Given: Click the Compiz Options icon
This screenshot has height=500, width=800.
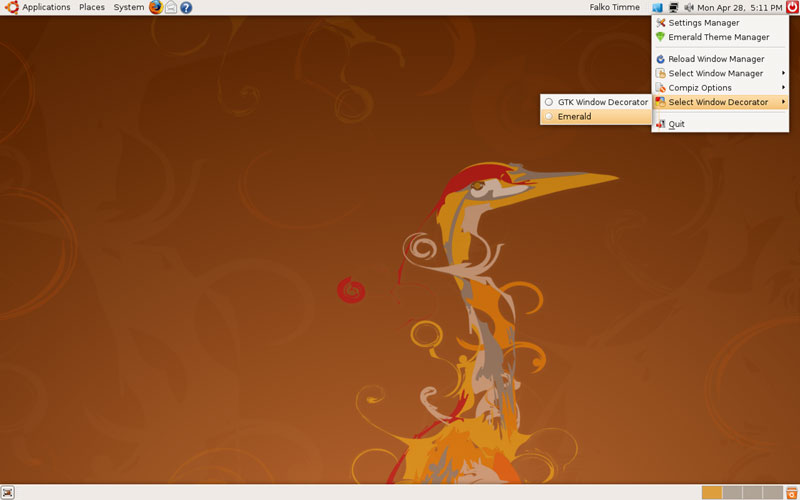Looking at the screenshot, I should (x=661, y=87).
